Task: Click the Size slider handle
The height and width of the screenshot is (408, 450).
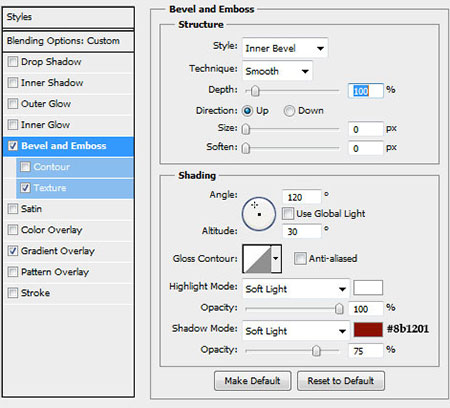Action: tap(246, 129)
